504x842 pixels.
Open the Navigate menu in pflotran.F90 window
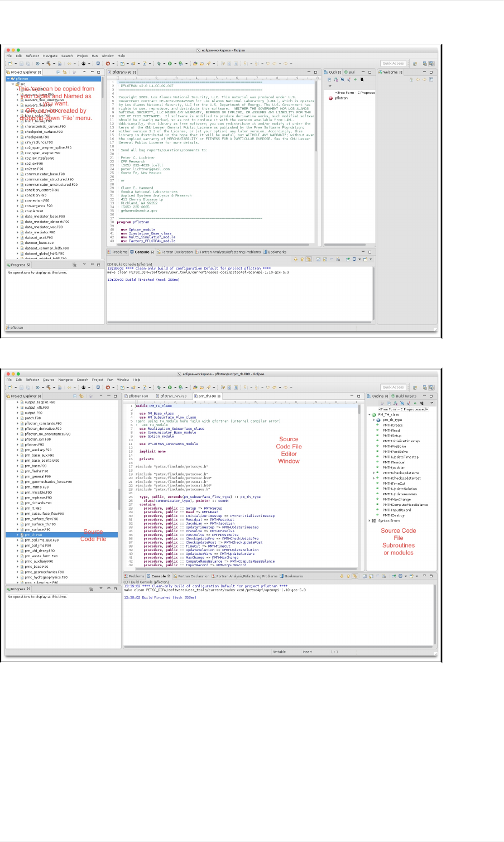coord(50,56)
